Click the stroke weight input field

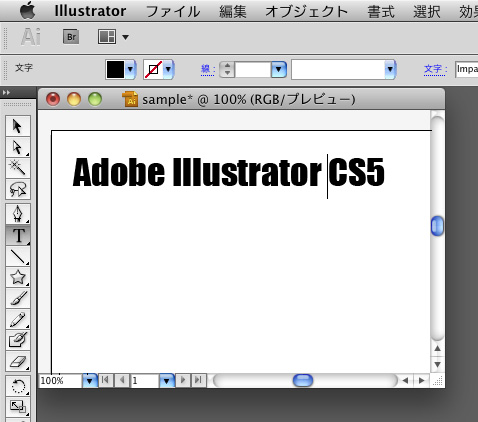click(x=253, y=69)
